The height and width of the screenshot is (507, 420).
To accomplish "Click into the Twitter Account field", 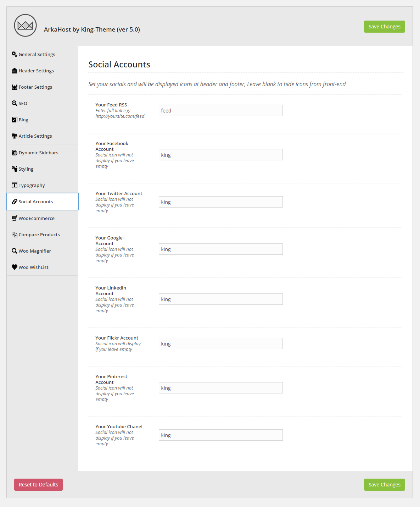I will [221, 202].
